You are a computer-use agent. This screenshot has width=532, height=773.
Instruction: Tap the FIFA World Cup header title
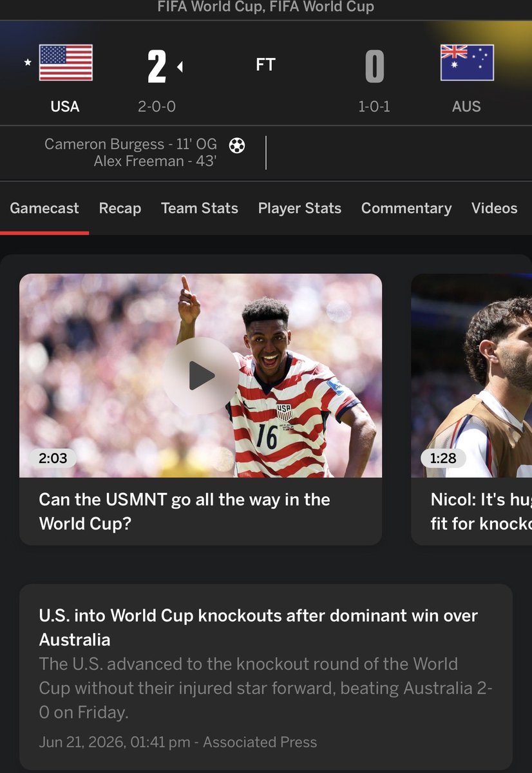tap(266, 7)
